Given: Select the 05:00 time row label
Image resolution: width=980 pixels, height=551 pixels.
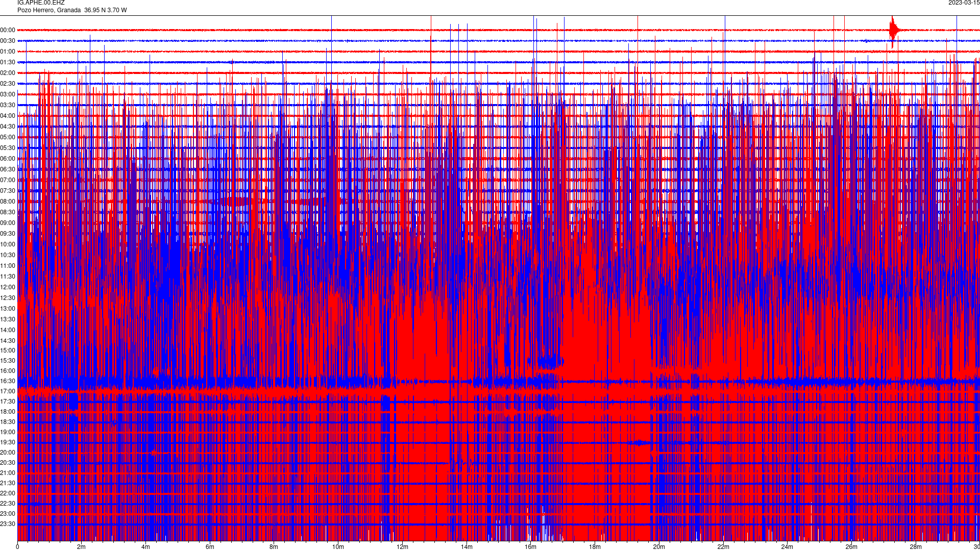Looking at the screenshot, I should coord(8,137).
